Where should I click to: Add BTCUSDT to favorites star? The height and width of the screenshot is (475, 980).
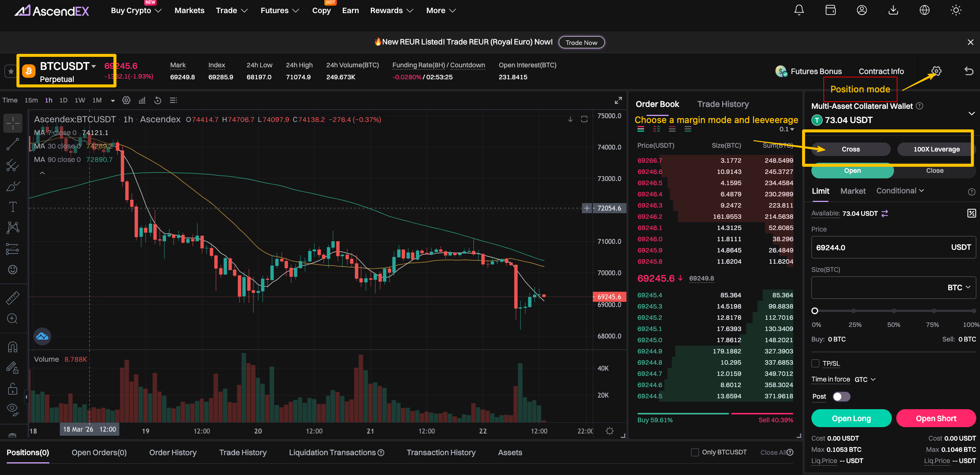coord(10,71)
